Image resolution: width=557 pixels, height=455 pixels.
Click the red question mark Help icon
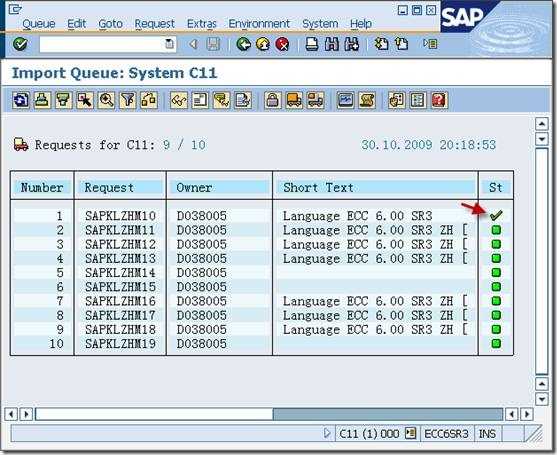pos(439,100)
